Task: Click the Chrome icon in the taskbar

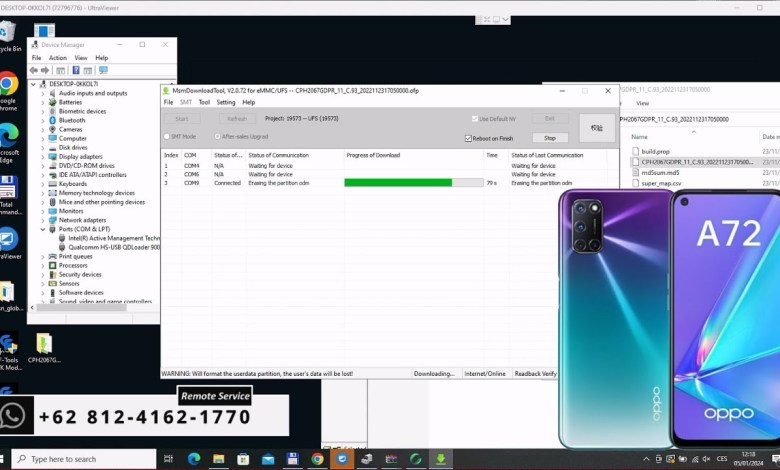Action: coord(317,459)
